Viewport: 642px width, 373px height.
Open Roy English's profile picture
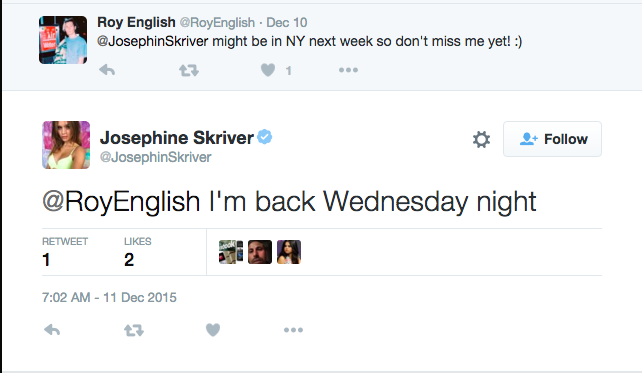(63, 40)
